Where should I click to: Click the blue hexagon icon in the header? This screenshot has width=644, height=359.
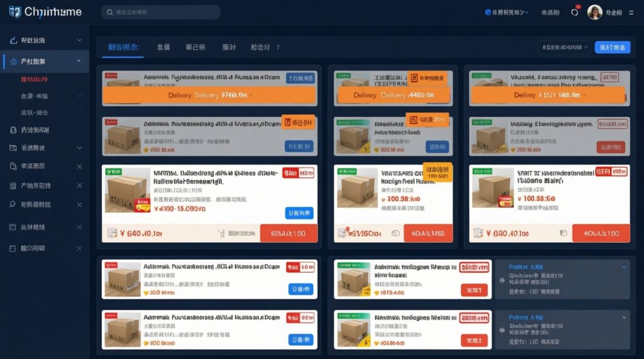tap(487, 13)
